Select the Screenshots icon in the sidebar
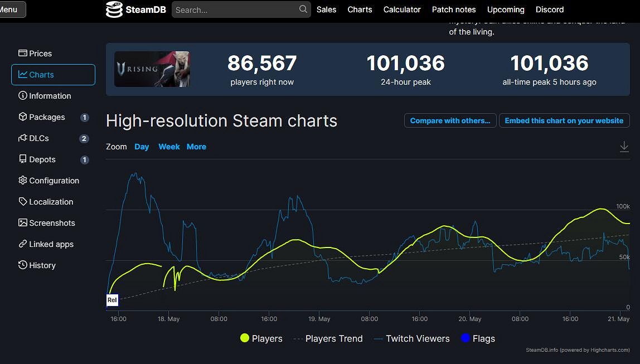This screenshot has width=640, height=364. pyautogui.click(x=23, y=222)
